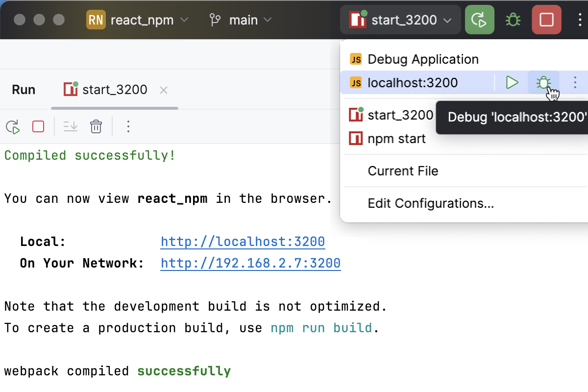Debug localhost:3200 via the bug icon

pyautogui.click(x=543, y=82)
